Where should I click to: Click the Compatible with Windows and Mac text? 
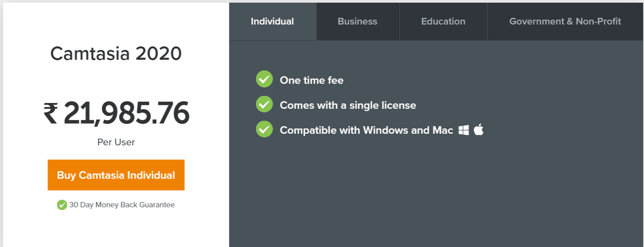(x=366, y=130)
